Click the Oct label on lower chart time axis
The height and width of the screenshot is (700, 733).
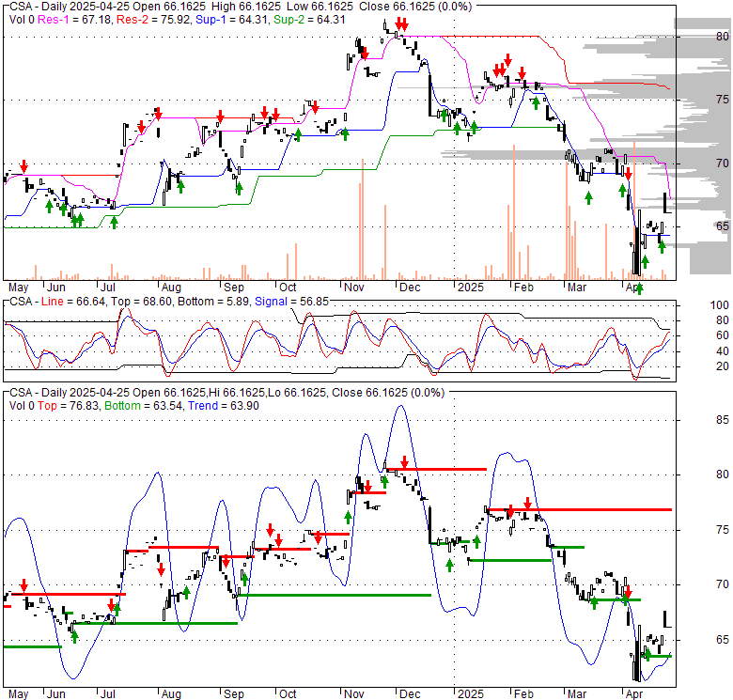(288, 694)
